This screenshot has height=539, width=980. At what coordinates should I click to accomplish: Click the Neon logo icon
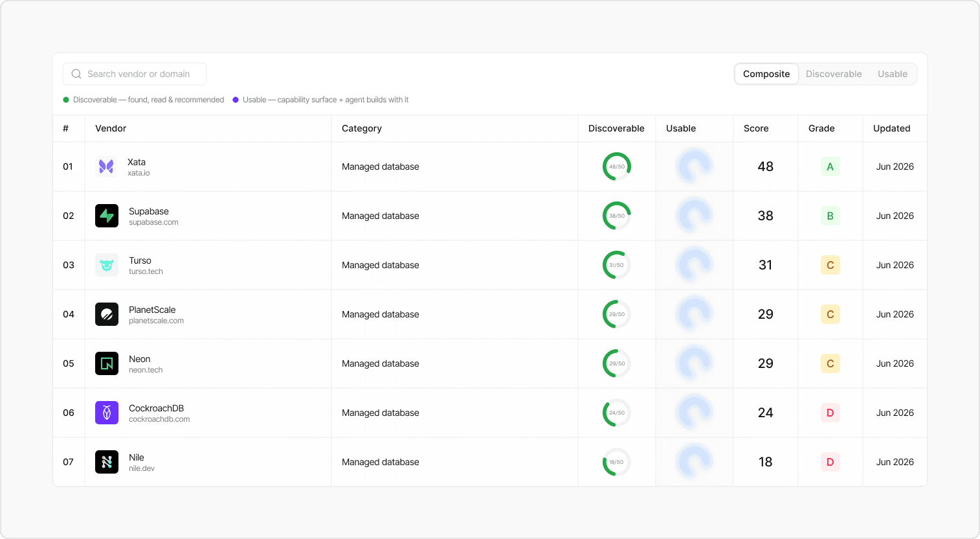point(107,363)
